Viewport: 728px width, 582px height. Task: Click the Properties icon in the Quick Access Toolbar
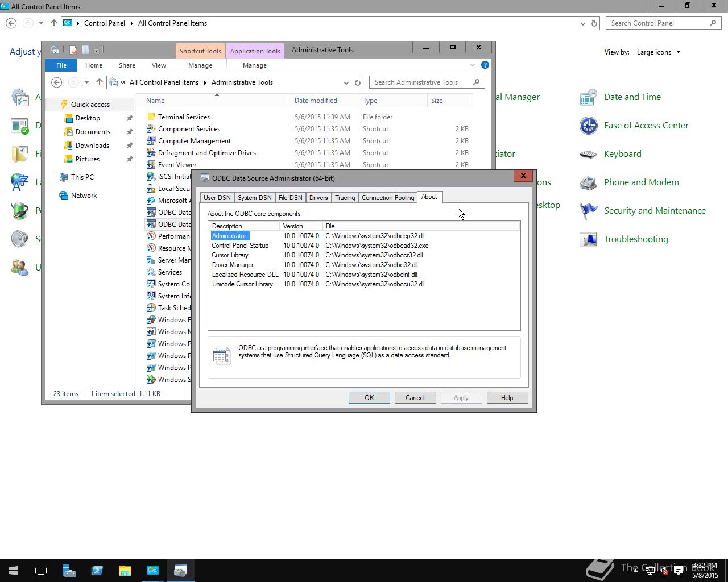(73, 50)
